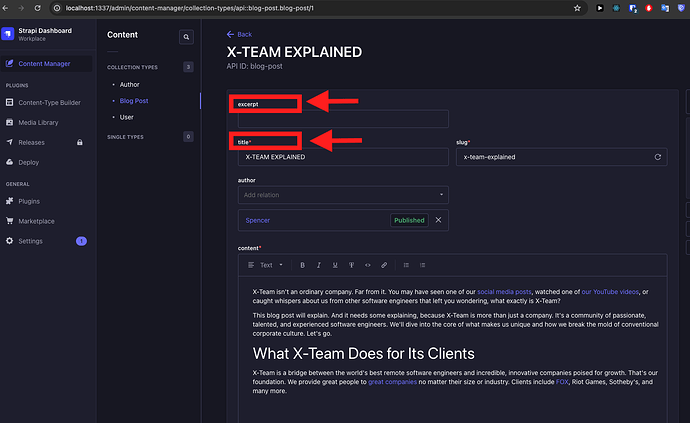
Task: Bookmark this page with star icon
Action: pos(578,7)
